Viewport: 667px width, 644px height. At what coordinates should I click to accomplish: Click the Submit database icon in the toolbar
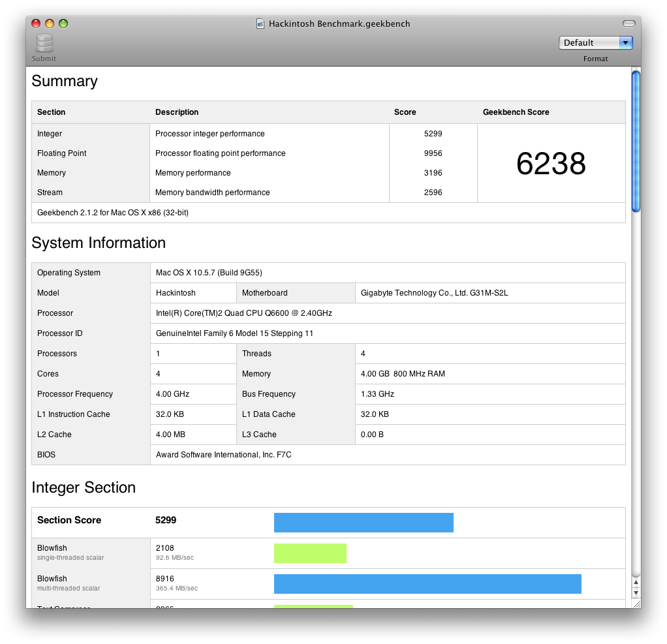tap(43, 43)
